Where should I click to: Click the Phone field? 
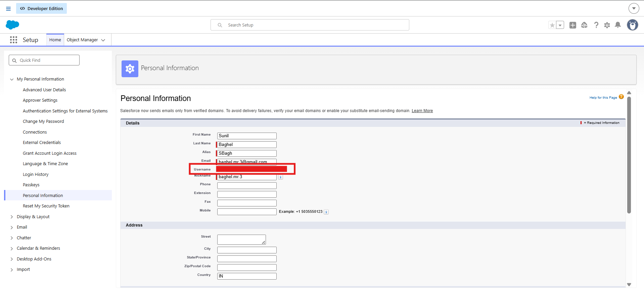[247, 185]
